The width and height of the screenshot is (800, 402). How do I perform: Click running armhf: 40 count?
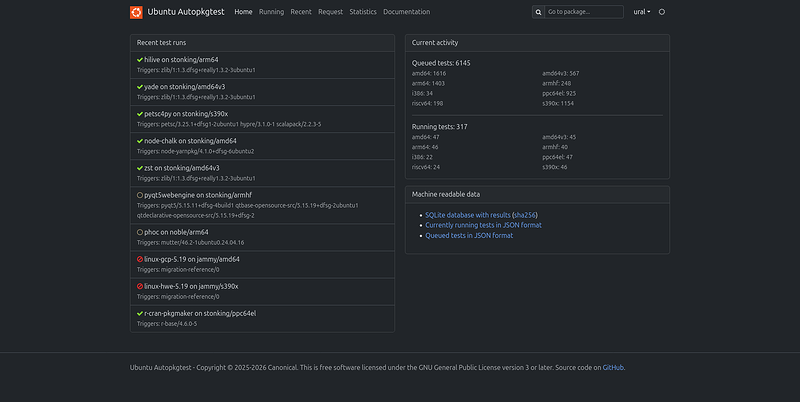click(555, 147)
